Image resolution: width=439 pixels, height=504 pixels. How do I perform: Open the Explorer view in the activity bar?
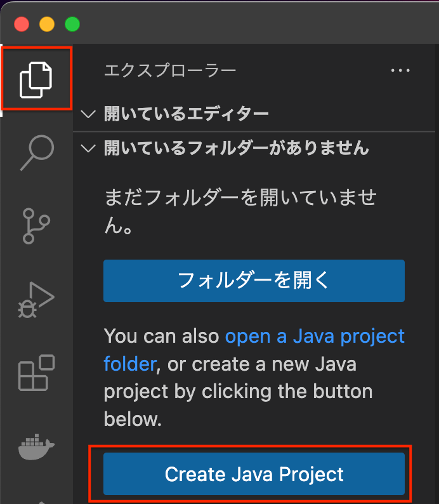pos(36,80)
